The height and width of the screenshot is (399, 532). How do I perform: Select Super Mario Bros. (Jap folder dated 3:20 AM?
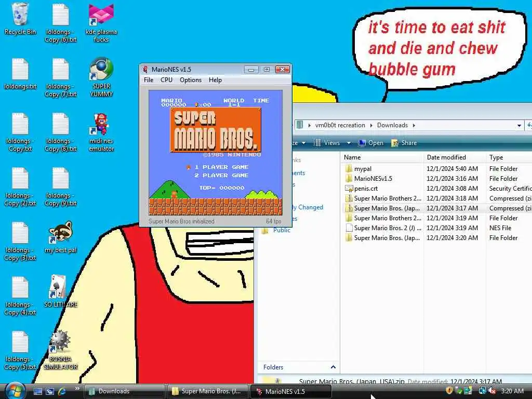pos(437,238)
